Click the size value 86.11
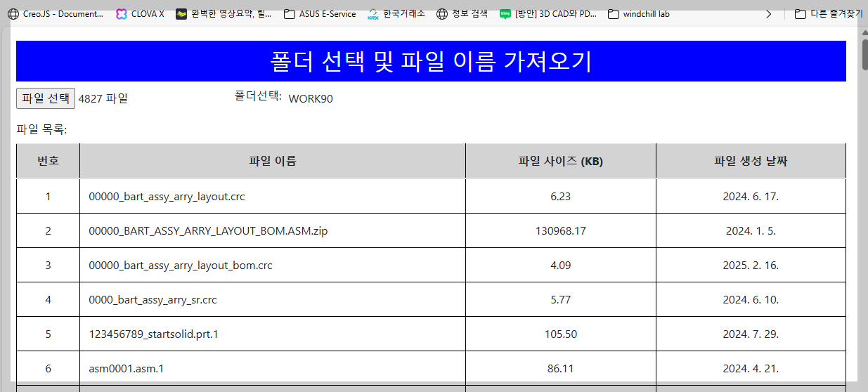The height and width of the screenshot is (392, 868). point(561,368)
